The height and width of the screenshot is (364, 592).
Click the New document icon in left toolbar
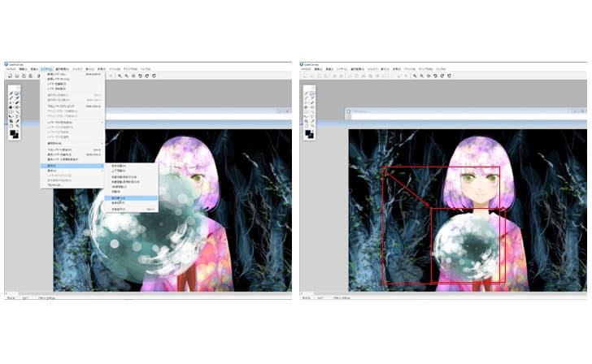coord(10,76)
